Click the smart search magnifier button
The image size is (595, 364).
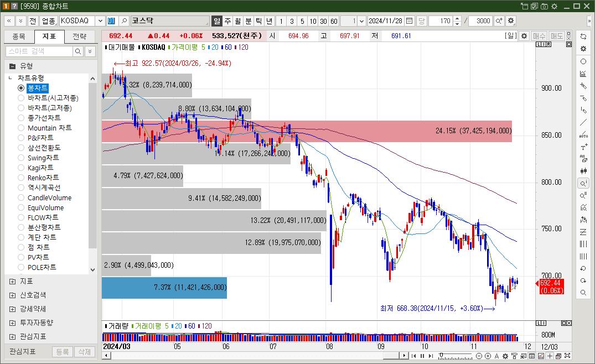(78, 51)
